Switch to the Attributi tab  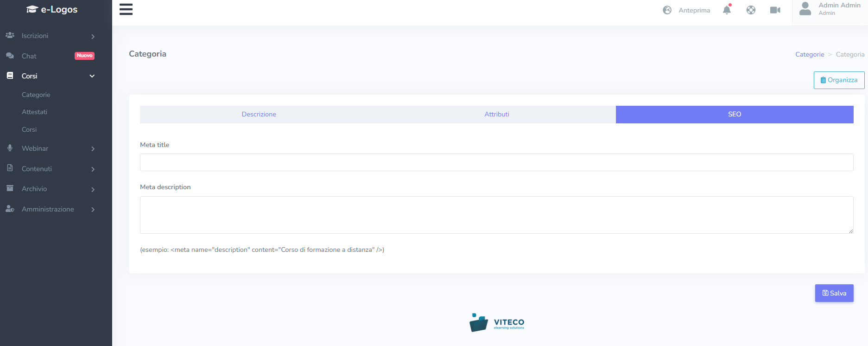(x=496, y=115)
